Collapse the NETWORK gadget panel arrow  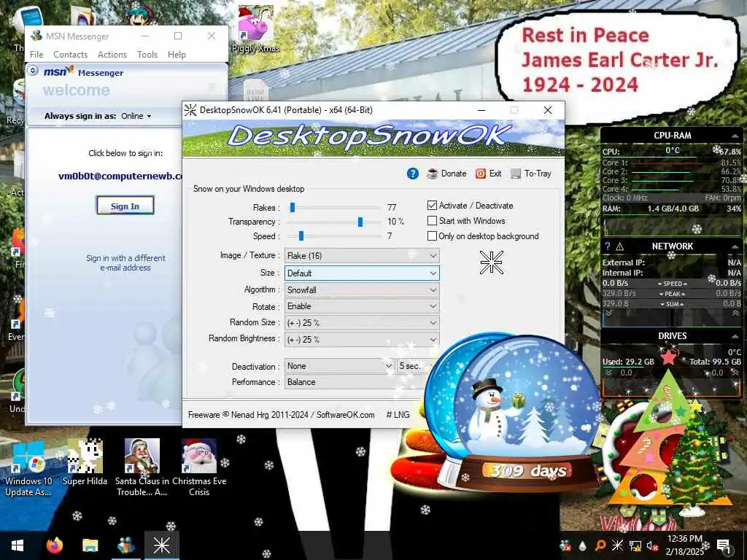735,246
